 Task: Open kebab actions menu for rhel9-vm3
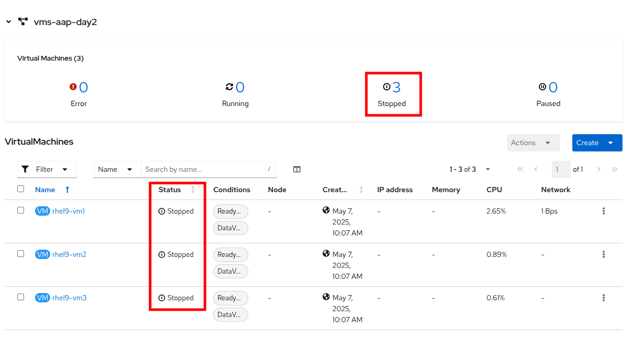(x=603, y=298)
